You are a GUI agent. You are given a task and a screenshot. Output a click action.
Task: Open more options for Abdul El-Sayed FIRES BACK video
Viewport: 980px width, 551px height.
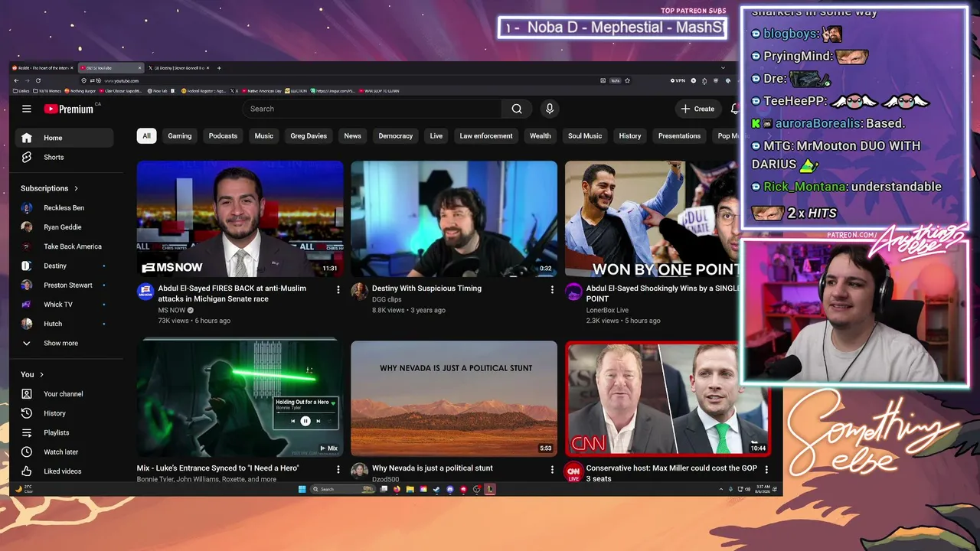click(338, 290)
